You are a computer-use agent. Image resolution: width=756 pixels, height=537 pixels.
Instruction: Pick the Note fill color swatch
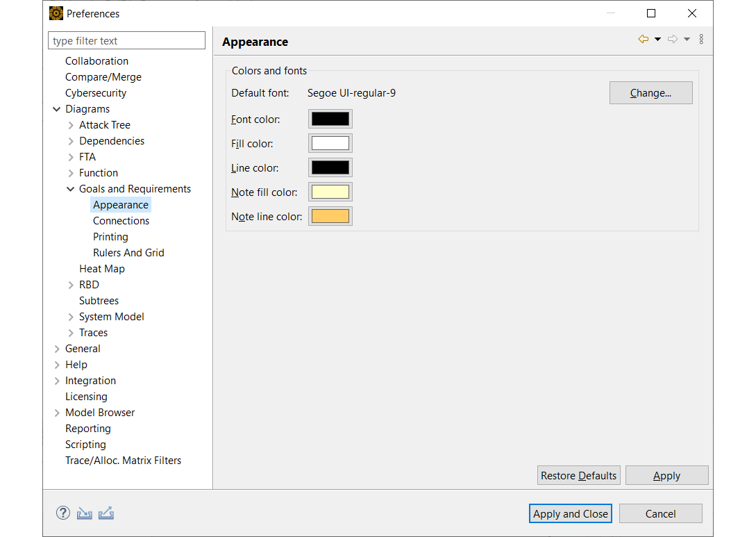[330, 192]
